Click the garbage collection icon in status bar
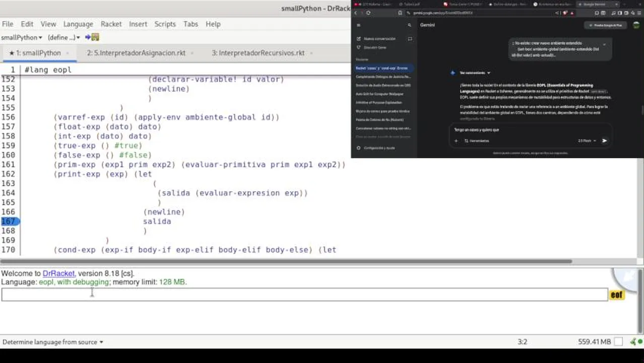 (619, 342)
